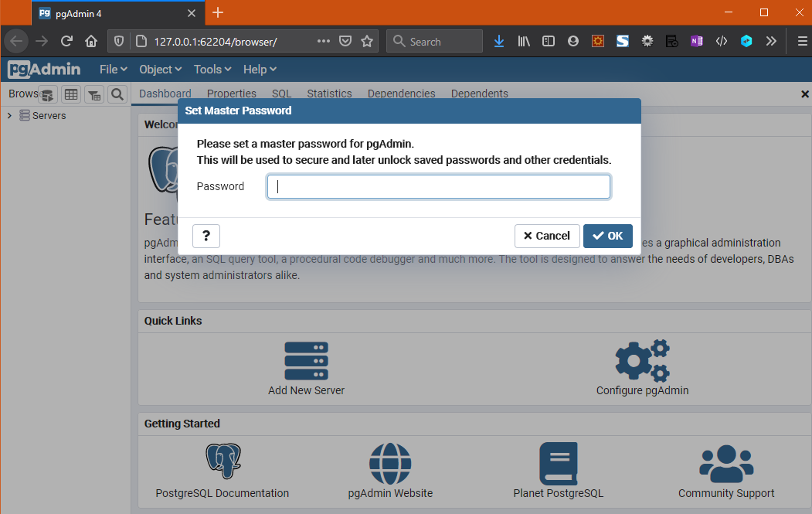Screen dimensions: 812x514
Task: Focus the master Password input field
Action: [x=439, y=186]
